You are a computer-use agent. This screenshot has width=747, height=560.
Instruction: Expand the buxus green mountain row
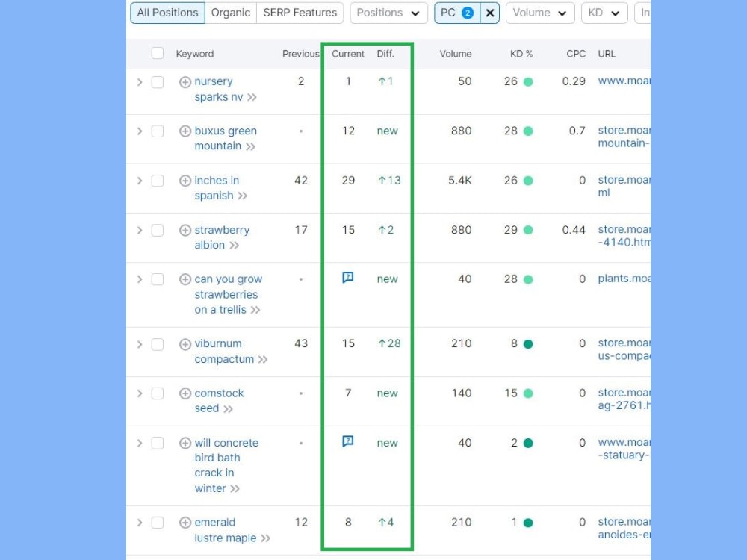pos(140,131)
